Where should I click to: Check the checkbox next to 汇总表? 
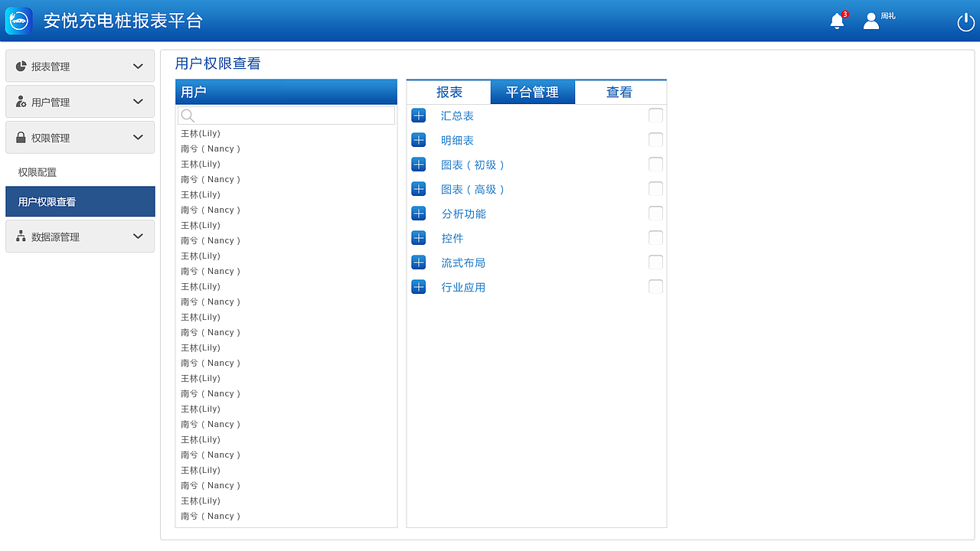pos(655,115)
